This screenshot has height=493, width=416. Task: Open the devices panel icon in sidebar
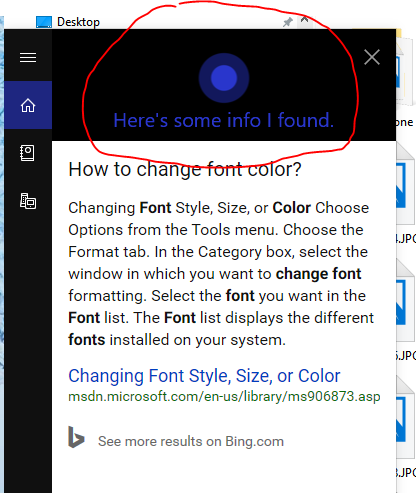(x=28, y=201)
